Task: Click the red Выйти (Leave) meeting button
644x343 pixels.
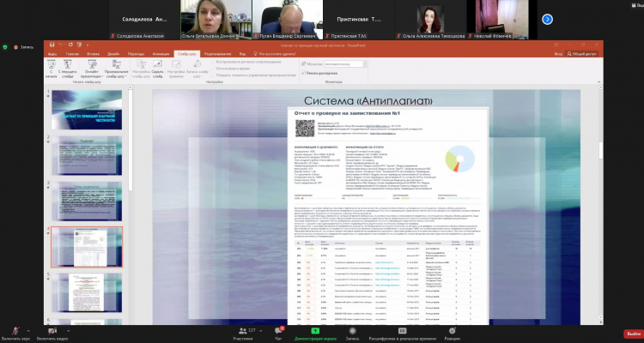Action: click(x=633, y=334)
